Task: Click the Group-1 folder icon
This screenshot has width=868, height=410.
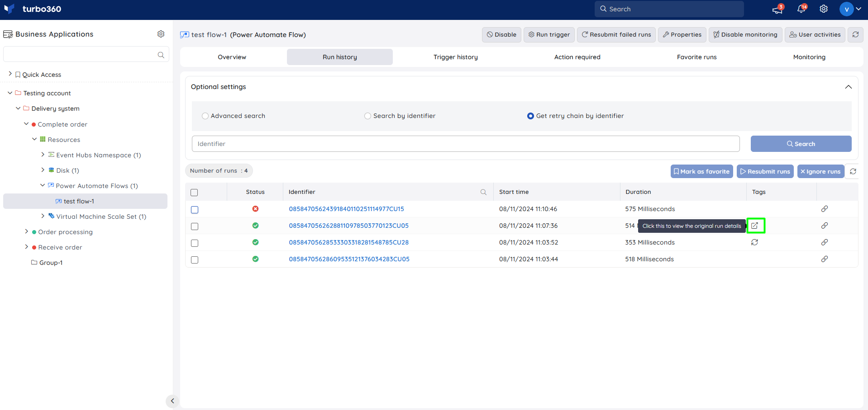Action: pyautogui.click(x=34, y=262)
